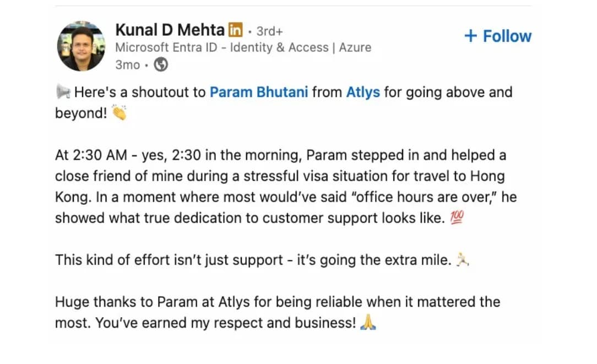Click the "for going above and" text

[448, 92]
